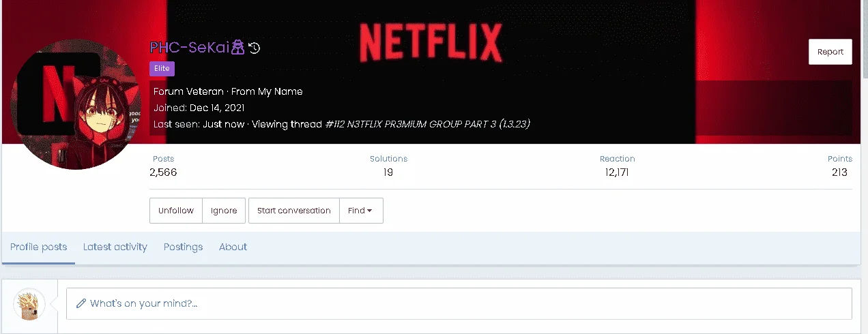
Task: Click your own avatar beside the post box
Action: tap(29, 304)
